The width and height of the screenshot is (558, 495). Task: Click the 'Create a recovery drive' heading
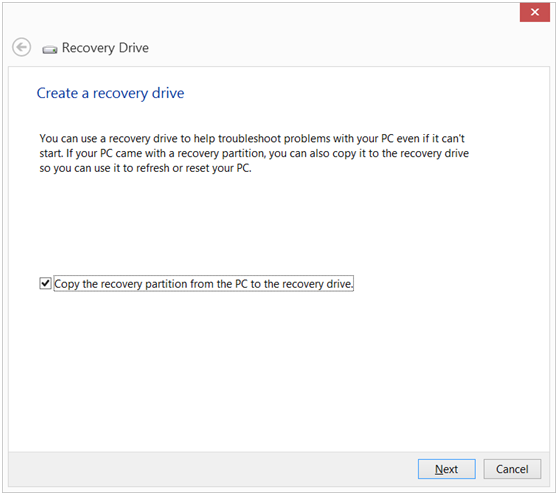(110, 93)
